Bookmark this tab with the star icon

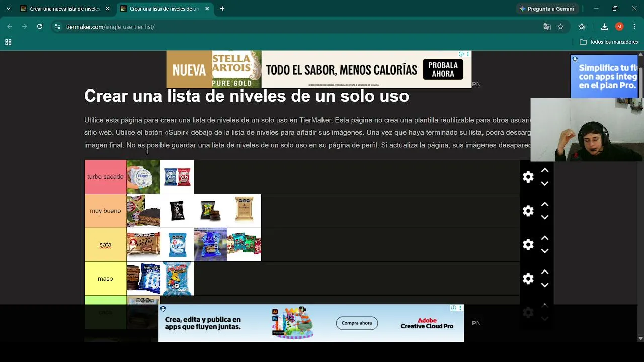(x=560, y=27)
